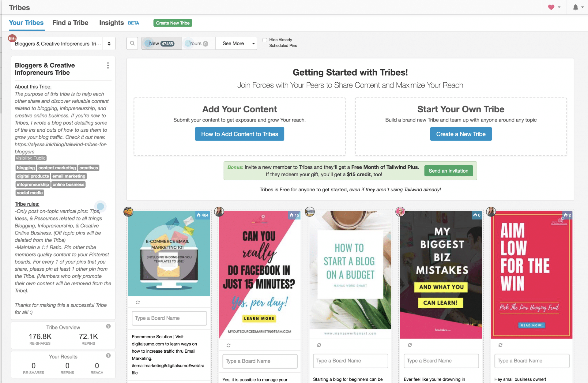Click the Your Results help icon
The image size is (588, 383).
tap(108, 355)
